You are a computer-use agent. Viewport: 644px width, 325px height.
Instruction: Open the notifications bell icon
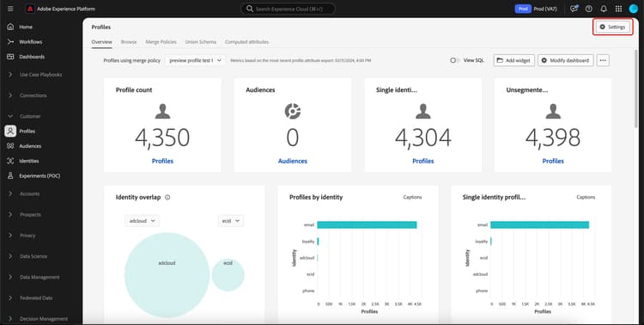(604, 9)
